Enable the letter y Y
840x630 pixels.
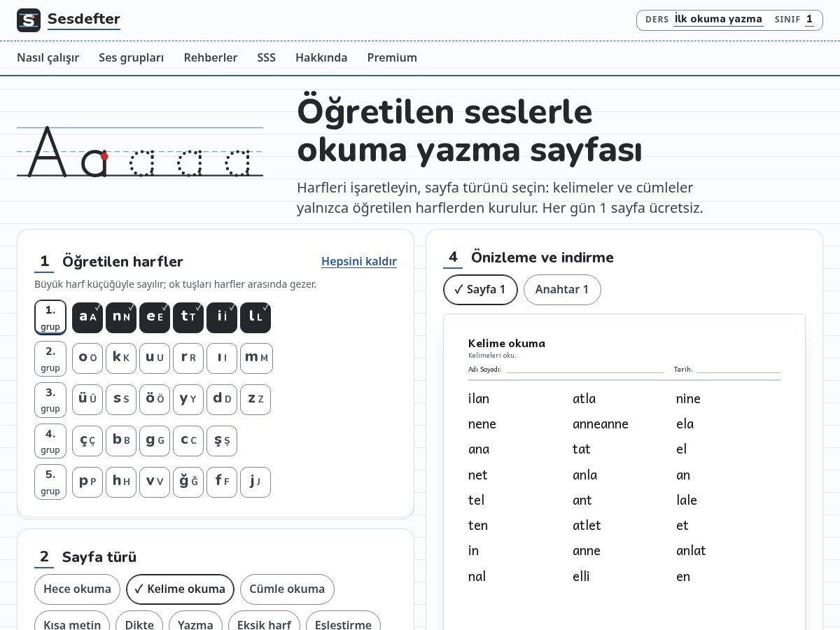click(x=188, y=399)
